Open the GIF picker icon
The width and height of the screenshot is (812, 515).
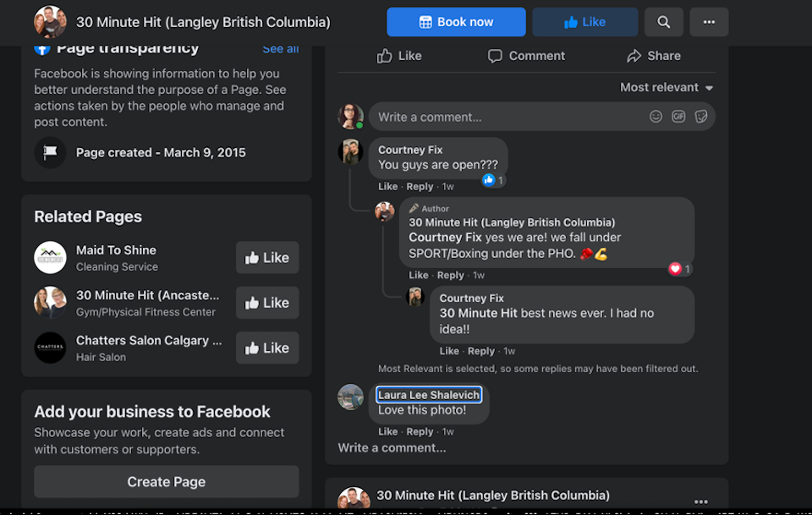coord(678,117)
